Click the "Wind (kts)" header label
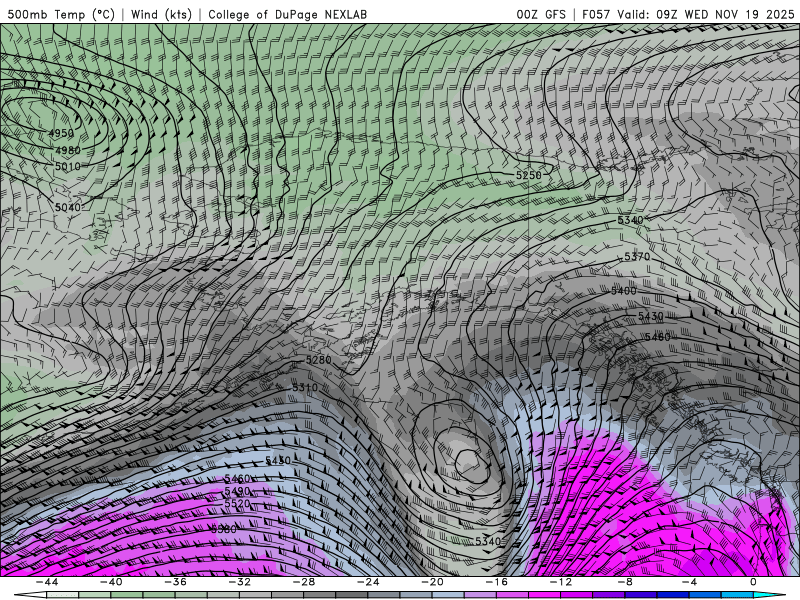 coord(161,14)
